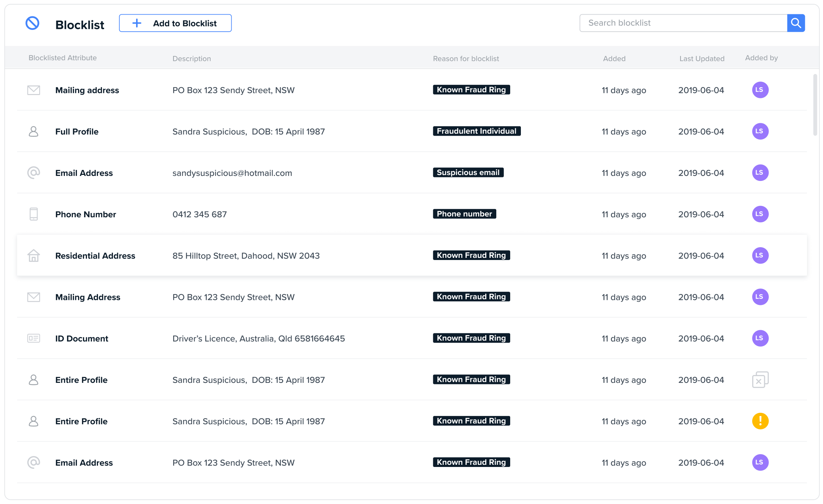Viewport: 823px width, 504px height.
Task: Click the blocklist prohibition icon in the header
Action: pos(32,24)
